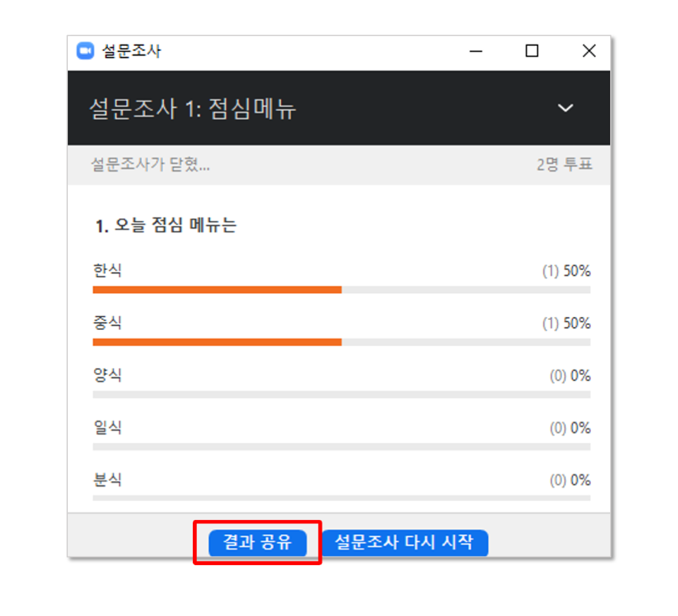Minimize the 설문조사 window

tap(475, 51)
